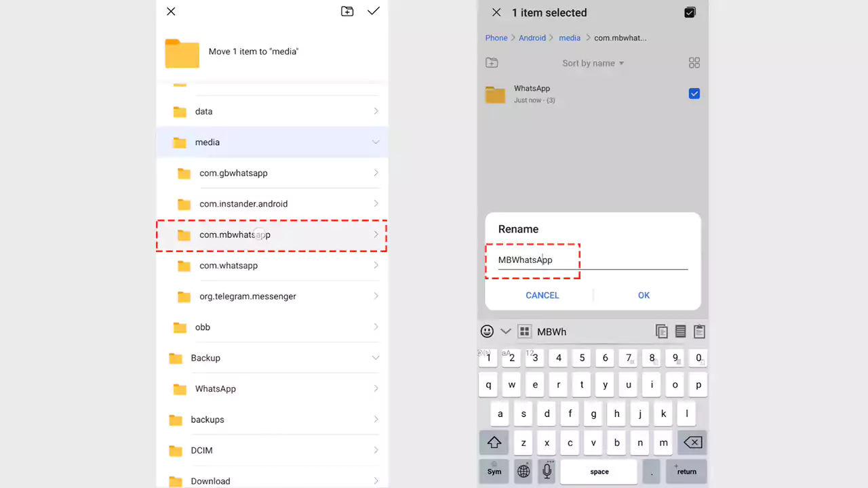Open com.gbwhatsapp folder
Viewport: 868px width, 488px height.
pos(272,173)
